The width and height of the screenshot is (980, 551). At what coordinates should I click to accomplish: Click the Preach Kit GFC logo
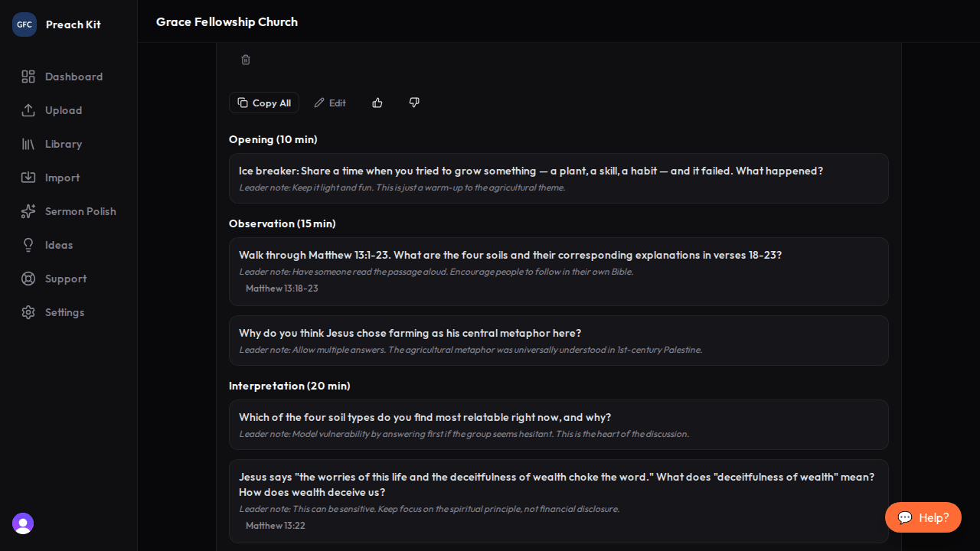(24, 24)
